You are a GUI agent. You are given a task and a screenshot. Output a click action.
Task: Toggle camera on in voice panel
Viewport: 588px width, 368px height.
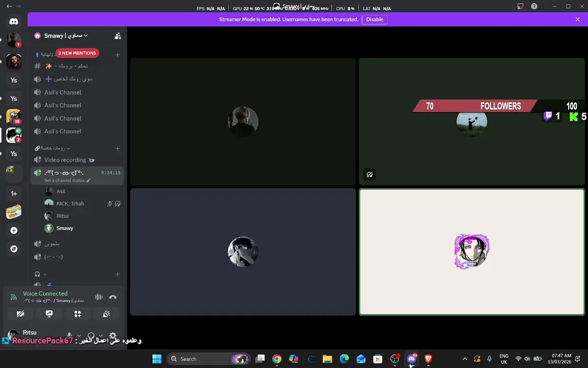click(20, 314)
